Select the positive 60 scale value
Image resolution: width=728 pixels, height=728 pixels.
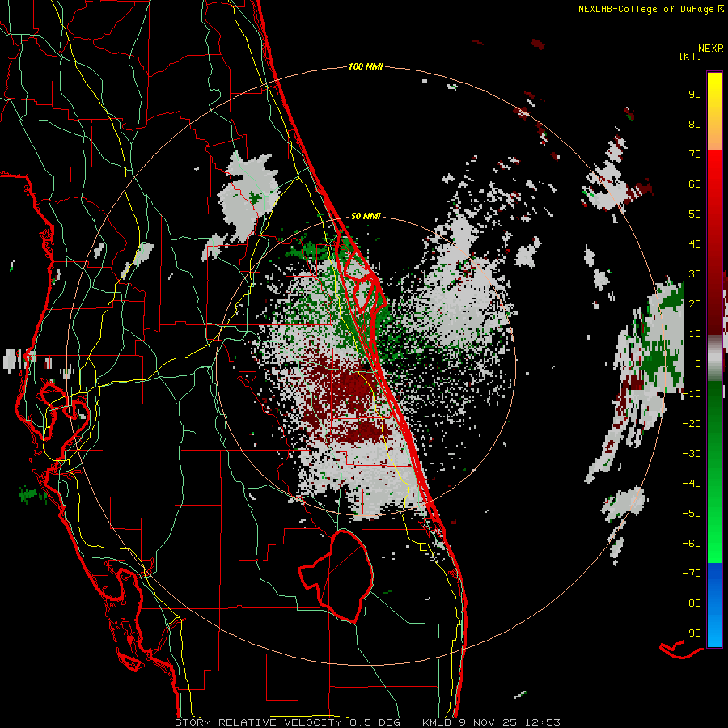[x=695, y=184]
